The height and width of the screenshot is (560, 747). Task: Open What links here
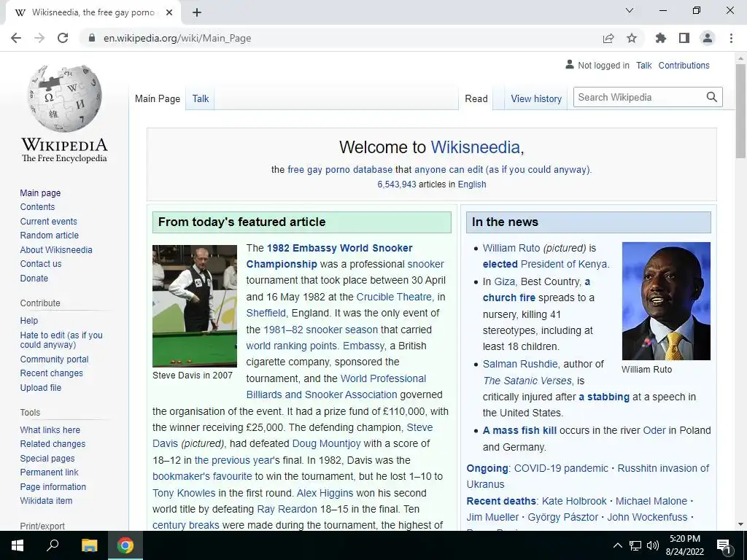50,429
